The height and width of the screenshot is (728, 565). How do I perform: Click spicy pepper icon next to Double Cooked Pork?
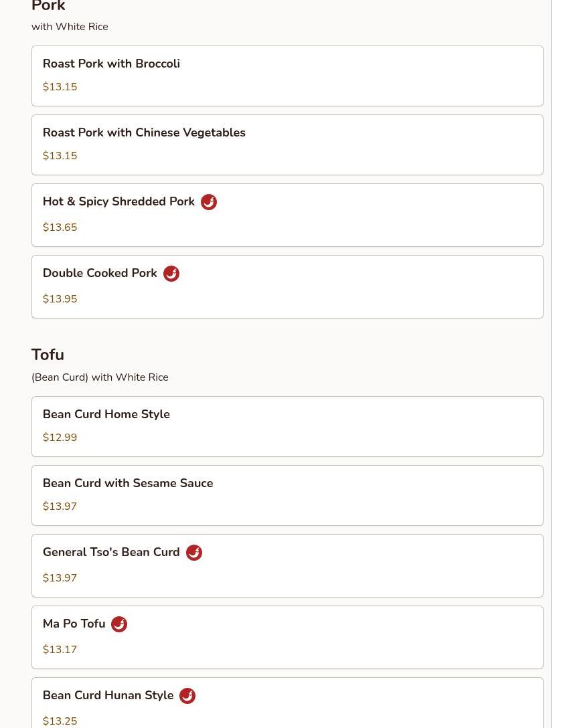coord(171,274)
